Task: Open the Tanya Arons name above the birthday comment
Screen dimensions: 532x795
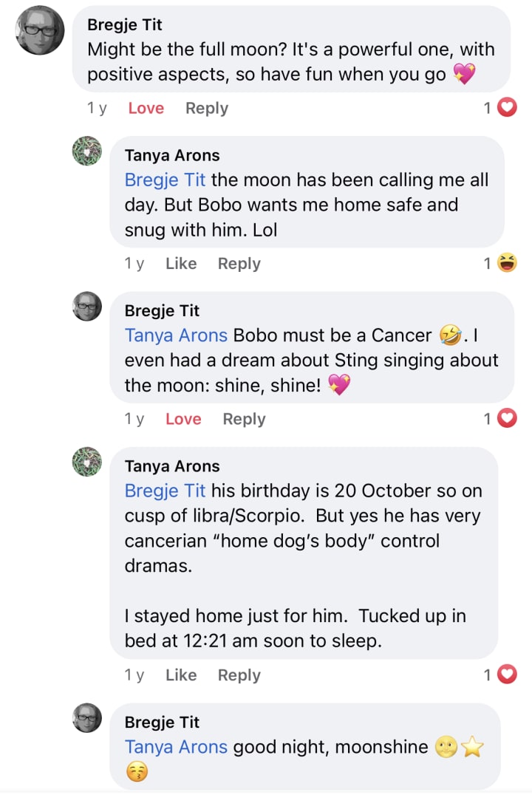Action: click(172, 466)
